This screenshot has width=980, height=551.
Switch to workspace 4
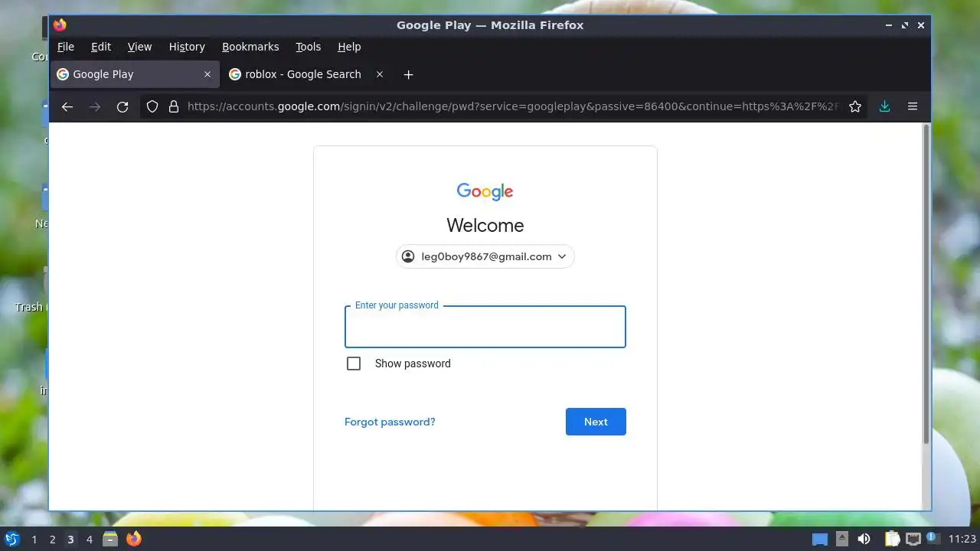click(89, 540)
